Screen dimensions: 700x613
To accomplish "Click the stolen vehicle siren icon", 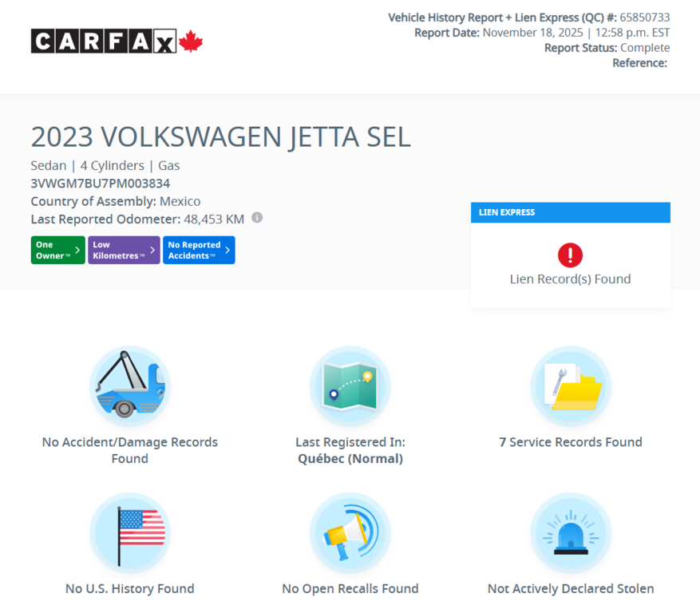I will pos(570,532).
